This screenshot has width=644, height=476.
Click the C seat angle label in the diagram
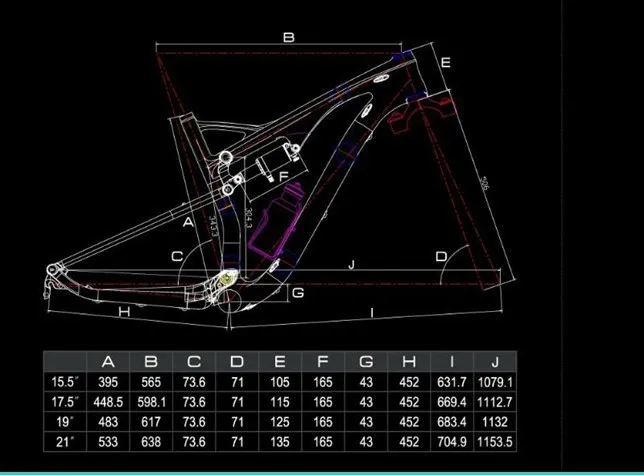[177, 257]
